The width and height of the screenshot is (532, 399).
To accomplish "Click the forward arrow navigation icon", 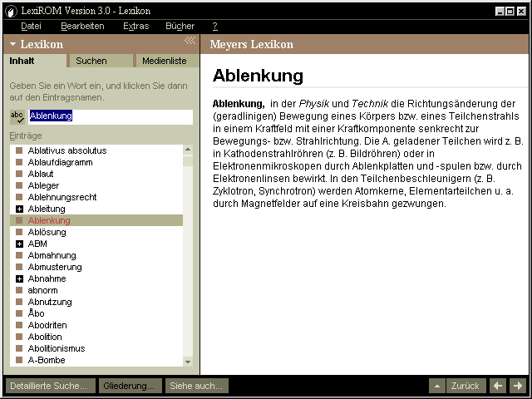I will tap(517, 386).
